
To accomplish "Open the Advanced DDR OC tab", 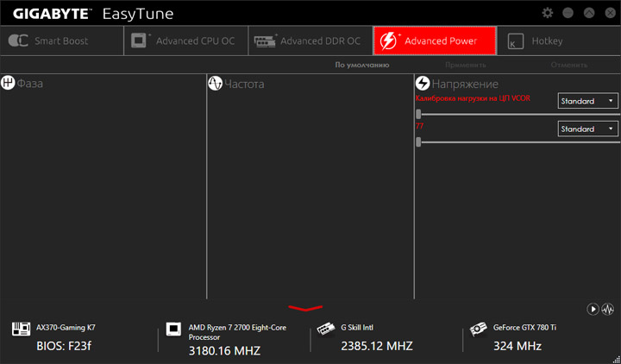I will (310, 41).
